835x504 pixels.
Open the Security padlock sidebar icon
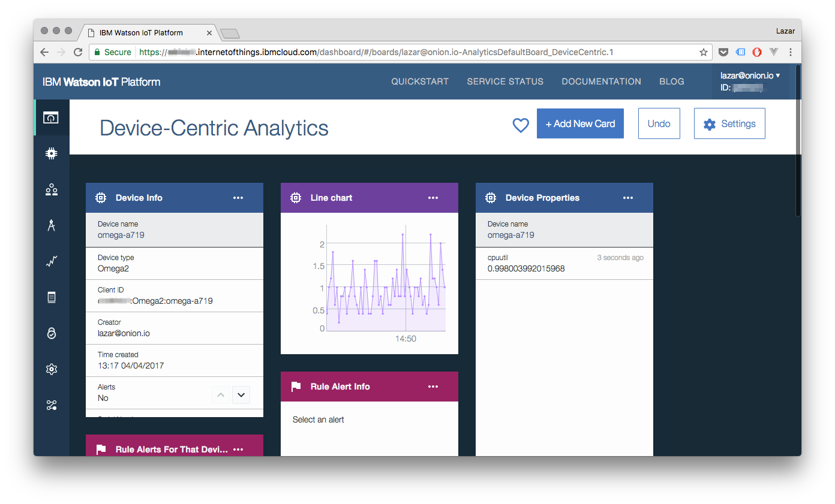pyautogui.click(x=51, y=333)
